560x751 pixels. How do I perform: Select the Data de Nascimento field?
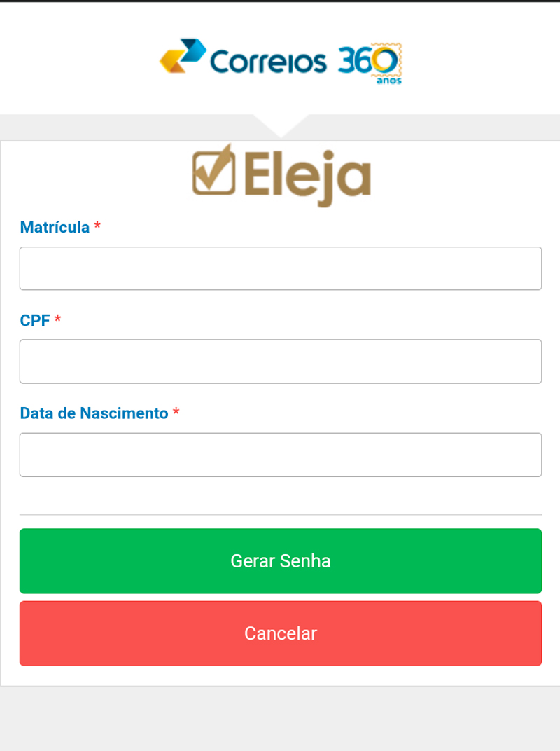281,455
